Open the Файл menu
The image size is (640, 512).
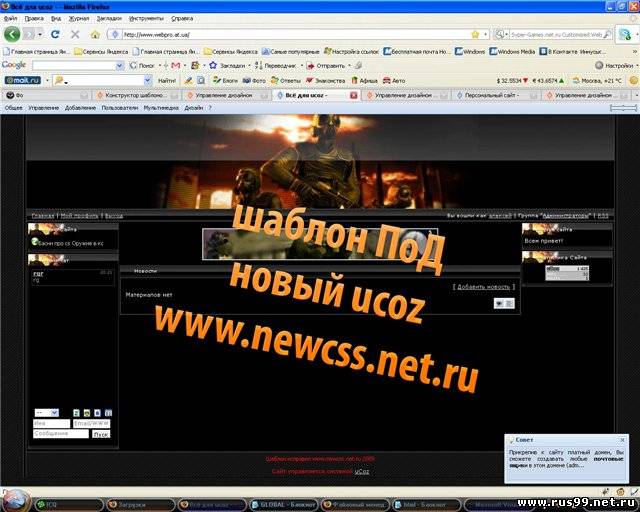point(10,18)
